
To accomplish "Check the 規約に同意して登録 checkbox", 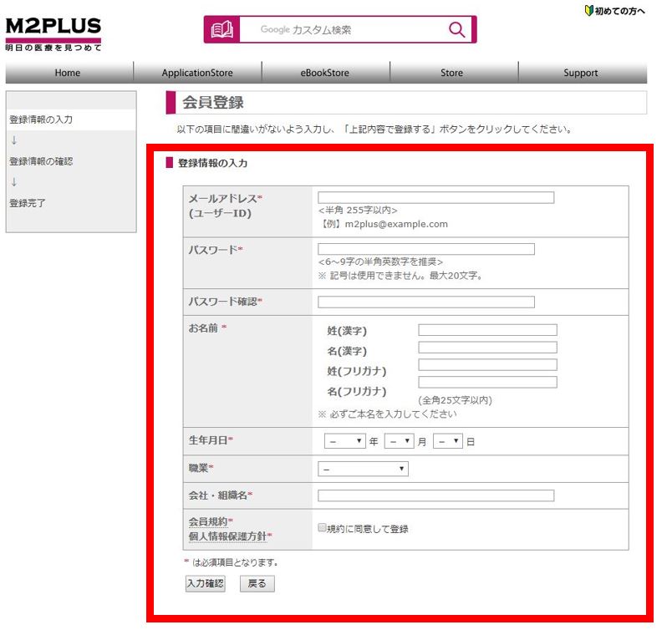I will [322, 527].
